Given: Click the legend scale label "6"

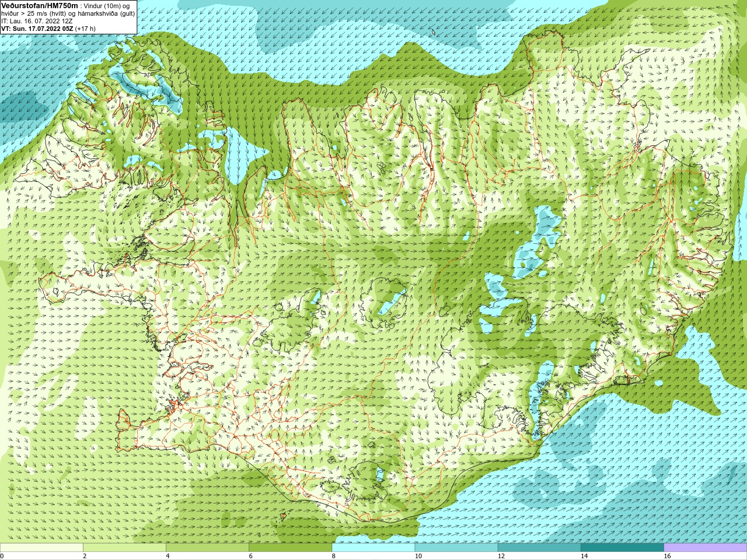Looking at the screenshot, I should click(x=250, y=556).
